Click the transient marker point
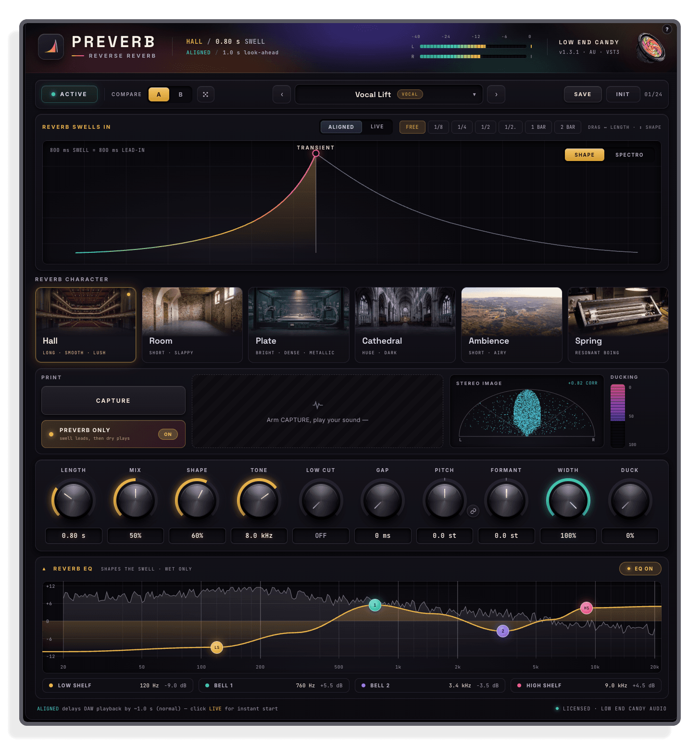 [316, 153]
